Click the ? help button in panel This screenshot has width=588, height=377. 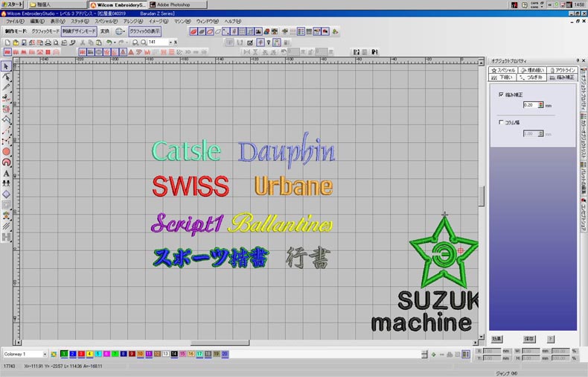coord(551,339)
